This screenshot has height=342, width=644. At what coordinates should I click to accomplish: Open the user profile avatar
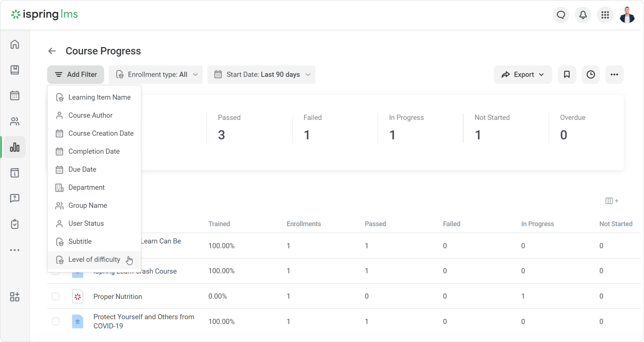(x=627, y=15)
